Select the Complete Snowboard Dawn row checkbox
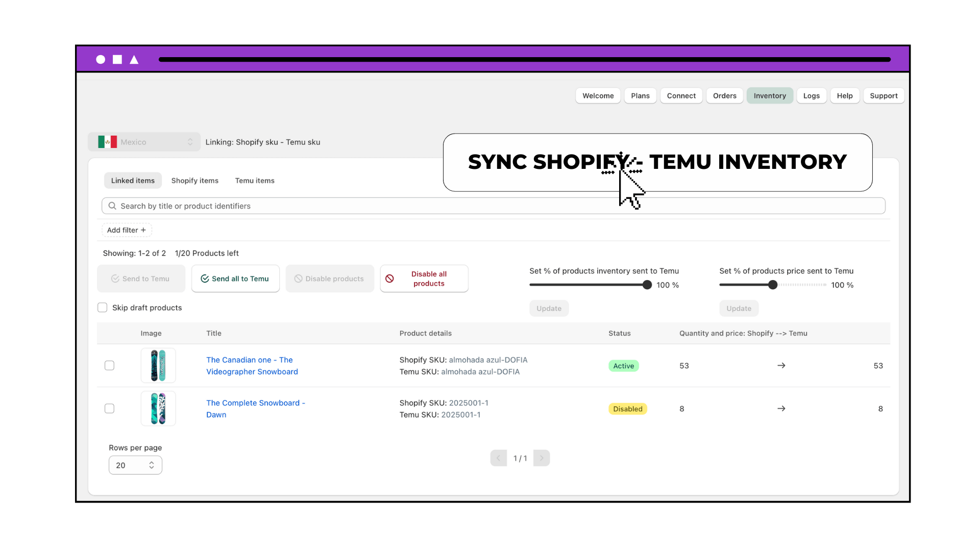 click(109, 409)
